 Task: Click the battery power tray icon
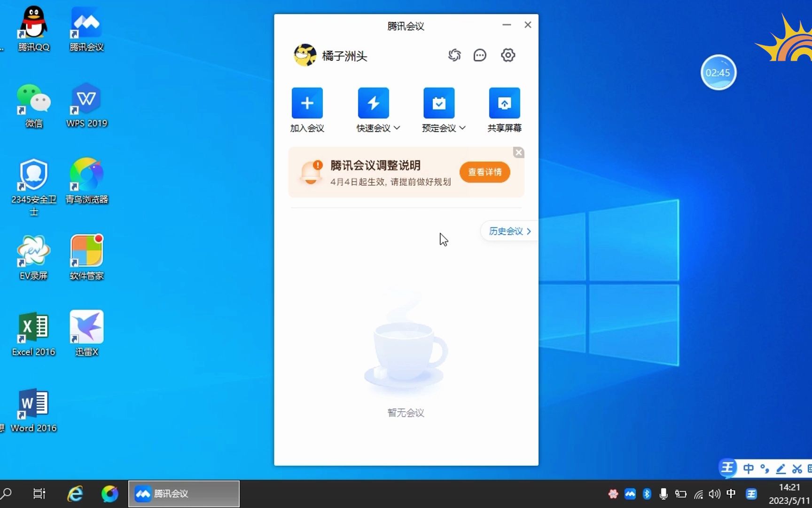point(680,494)
